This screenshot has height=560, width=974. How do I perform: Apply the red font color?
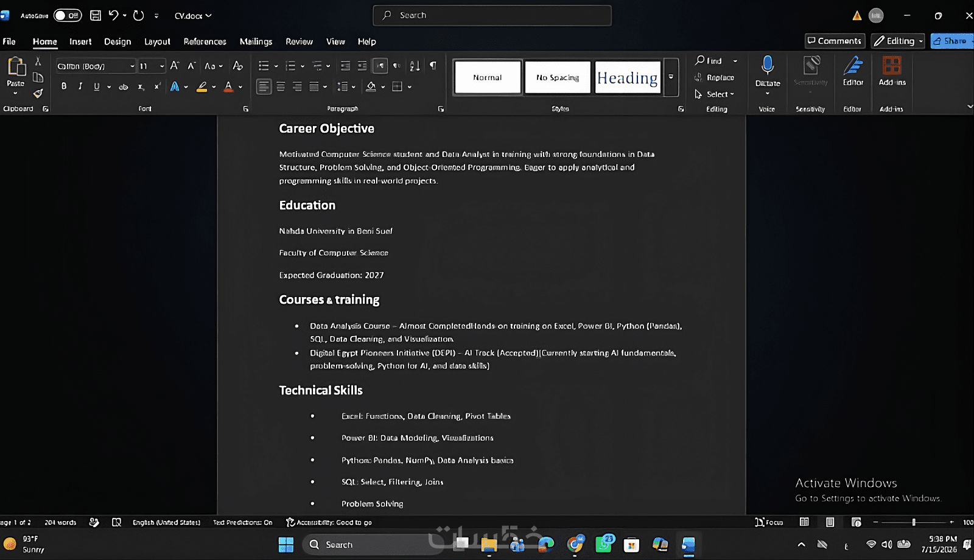click(x=228, y=86)
